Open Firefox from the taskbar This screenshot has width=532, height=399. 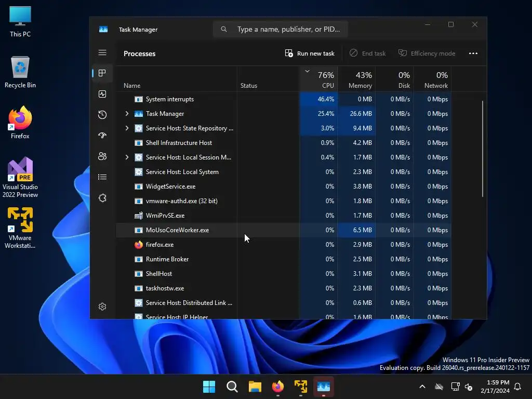(x=278, y=387)
